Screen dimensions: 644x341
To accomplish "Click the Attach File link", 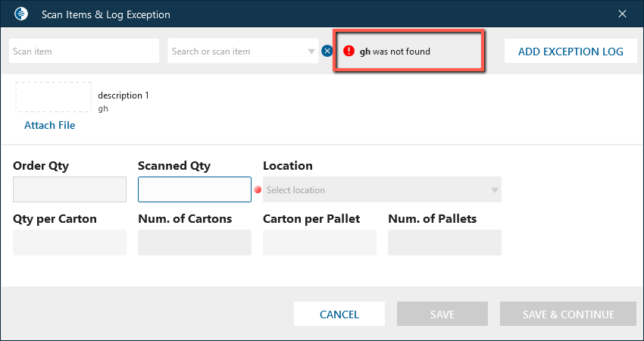I will (50, 125).
